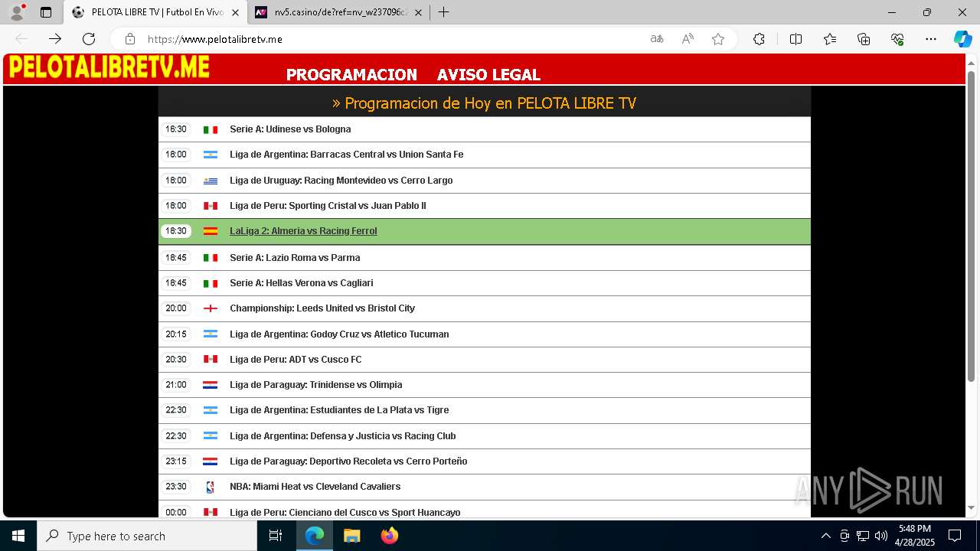Open Barracas Central vs Union Santa Fe
The height and width of the screenshot is (551, 980).
click(346, 155)
